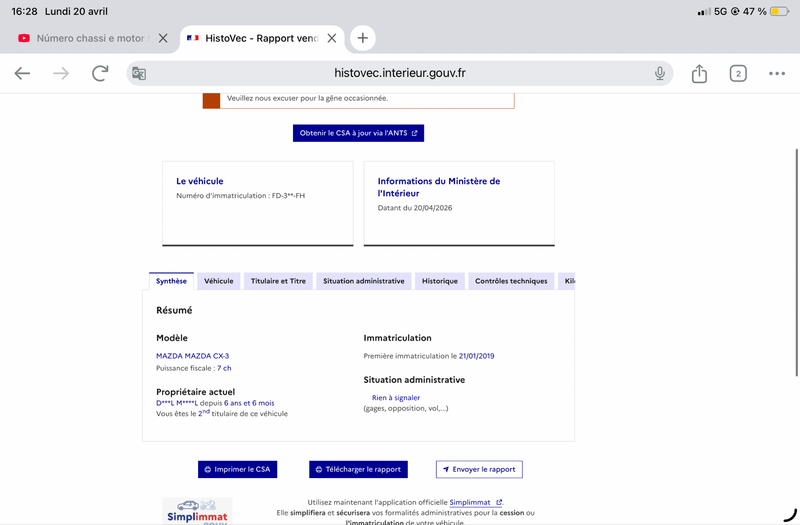Click Envoyer le rapport button

pos(479,469)
